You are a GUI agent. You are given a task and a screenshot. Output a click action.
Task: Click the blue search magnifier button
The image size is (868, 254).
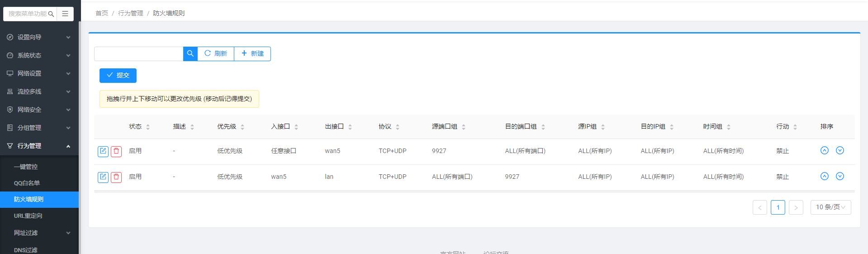[190, 53]
